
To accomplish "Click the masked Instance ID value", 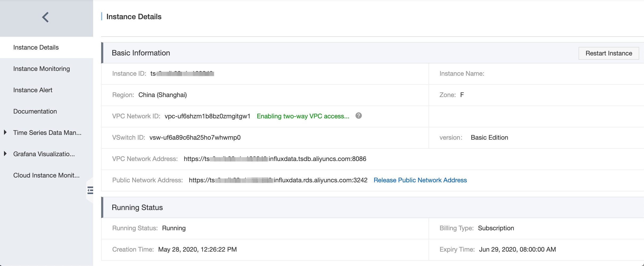I will coord(182,74).
